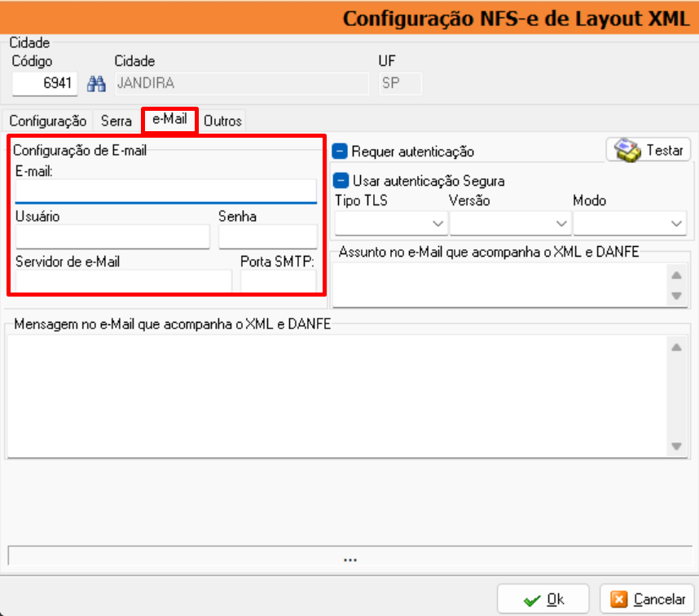Image resolution: width=699 pixels, height=616 pixels.
Task: Click the bottom status bar with ellipsis
Action: 350,557
